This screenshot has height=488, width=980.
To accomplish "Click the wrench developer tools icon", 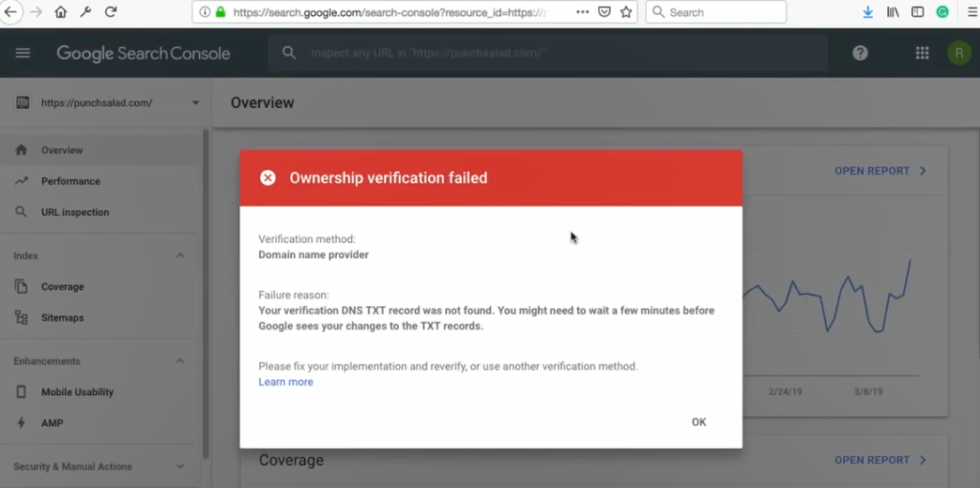I will point(85,11).
